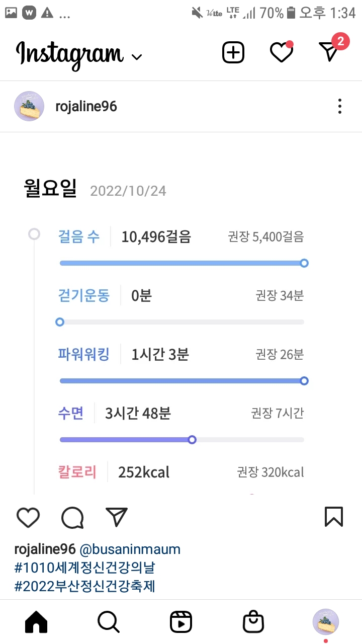
Task: Open your profile from bottom avatar
Action: (326, 622)
